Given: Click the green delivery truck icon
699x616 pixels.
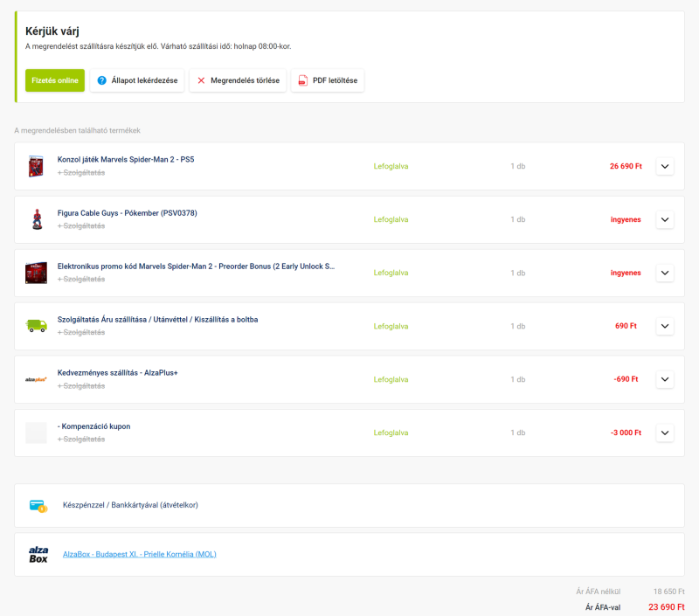Looking at the screenshot, I should [x=37, y=326].
